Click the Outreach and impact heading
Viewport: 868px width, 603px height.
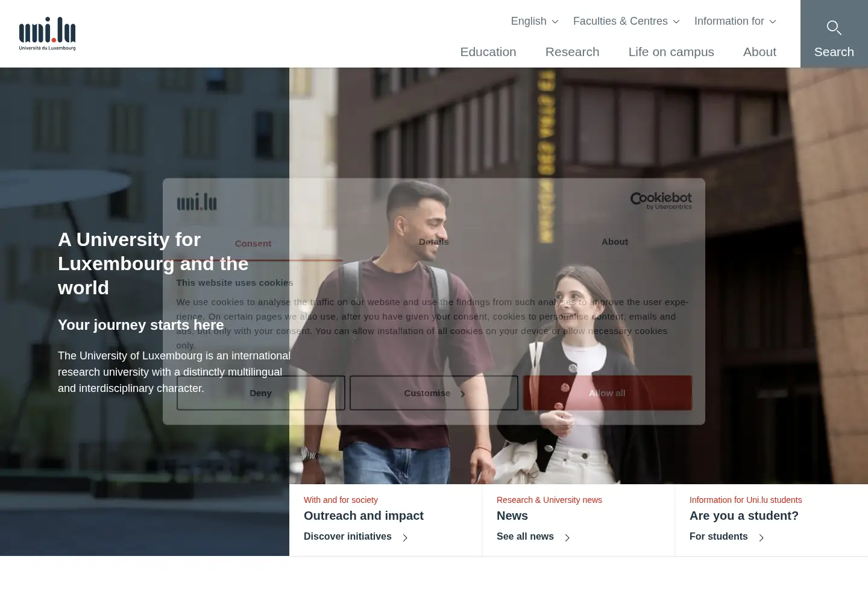tap(363, 516)
